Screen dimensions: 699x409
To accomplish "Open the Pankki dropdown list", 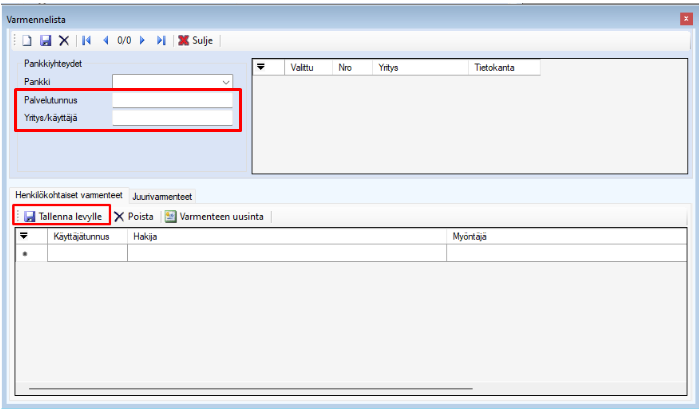I will coord(225,82).
